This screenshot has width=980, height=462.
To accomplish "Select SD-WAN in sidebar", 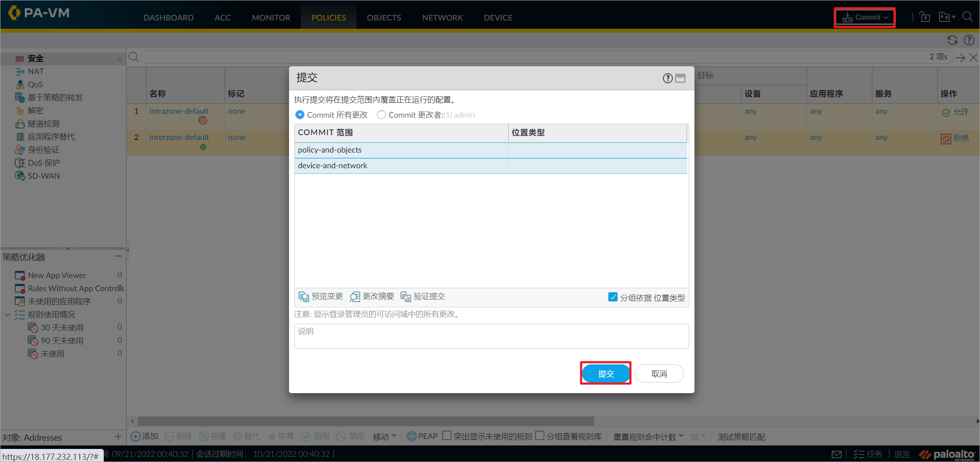I will [x=44, y=176].
